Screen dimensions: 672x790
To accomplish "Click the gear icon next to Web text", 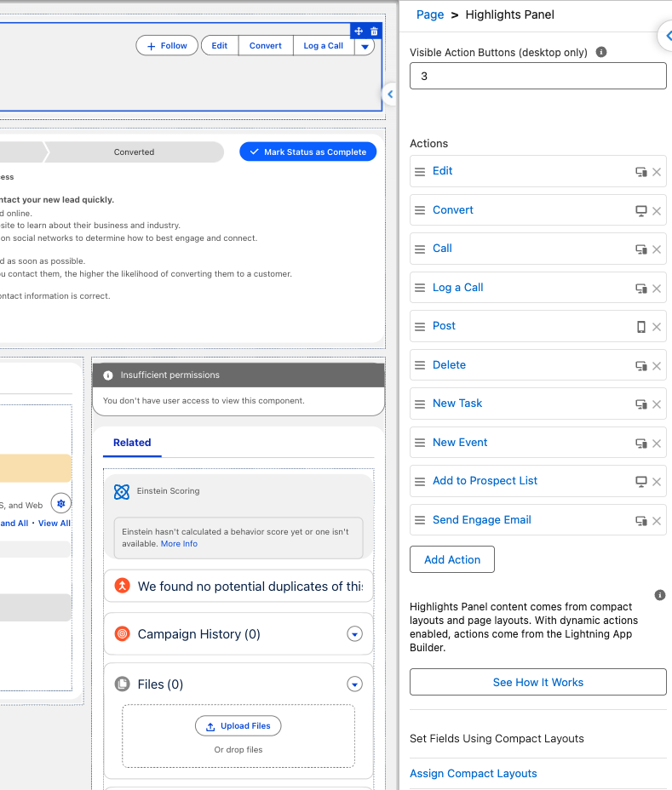I will point(61,503).
